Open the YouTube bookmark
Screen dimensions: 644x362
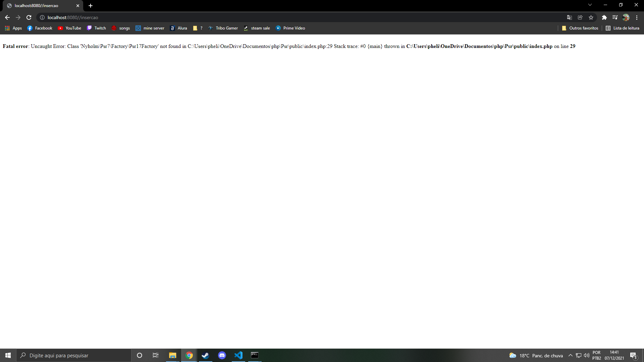coord(69,28)
